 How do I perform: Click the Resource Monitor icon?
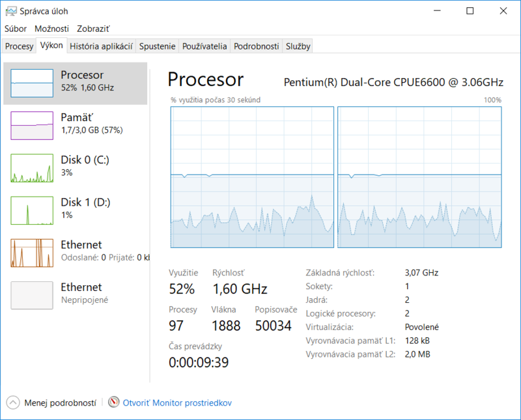113,402
